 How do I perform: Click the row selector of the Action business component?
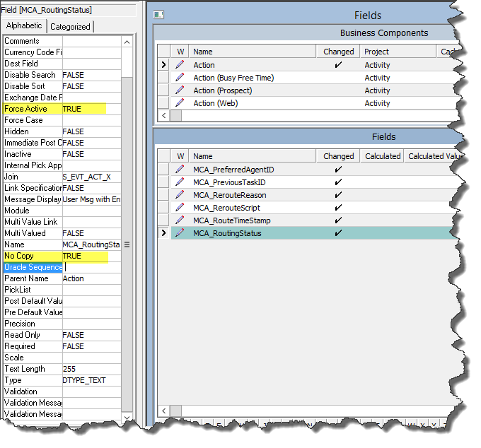pos(163,65)
